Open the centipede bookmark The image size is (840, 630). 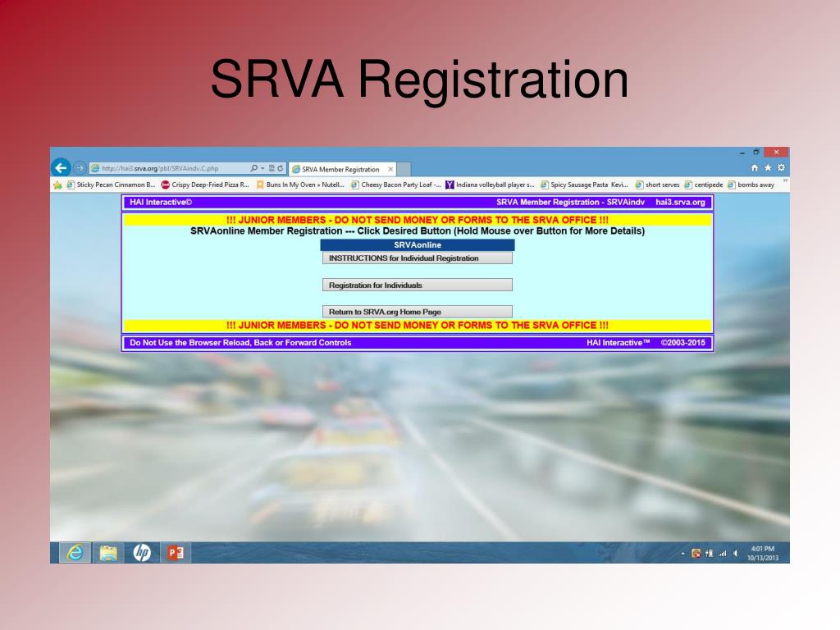(x=703, y=185)
